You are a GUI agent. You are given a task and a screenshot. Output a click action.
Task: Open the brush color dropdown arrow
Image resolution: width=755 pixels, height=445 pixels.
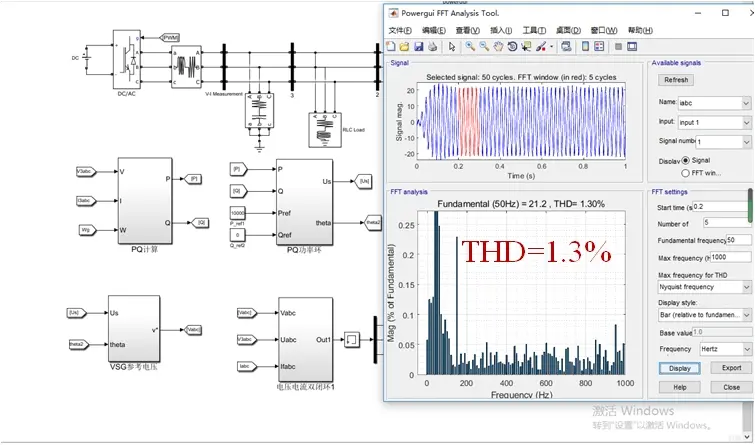pos(551,47)
